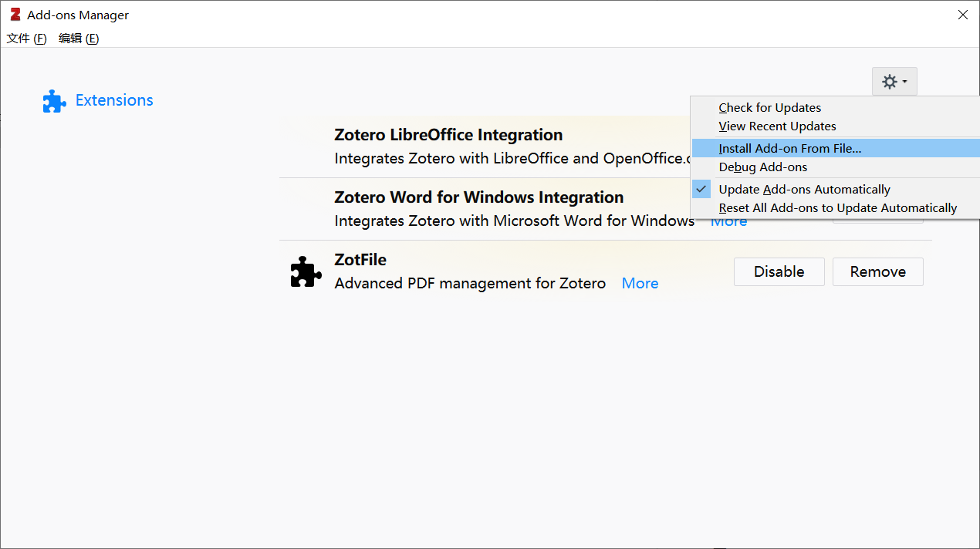Select Zotero LibreOffice Integration title
The width and height of the screenshot is (980, 549).
point(448,135)
